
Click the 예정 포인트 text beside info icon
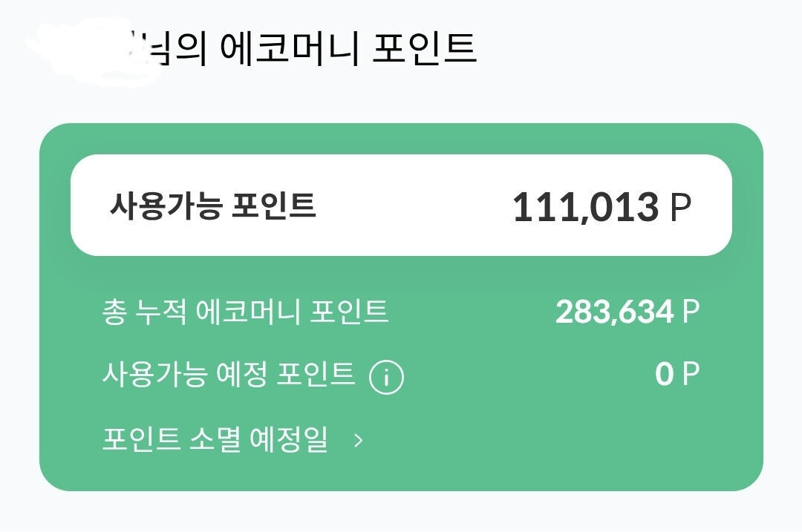(285, 375)
